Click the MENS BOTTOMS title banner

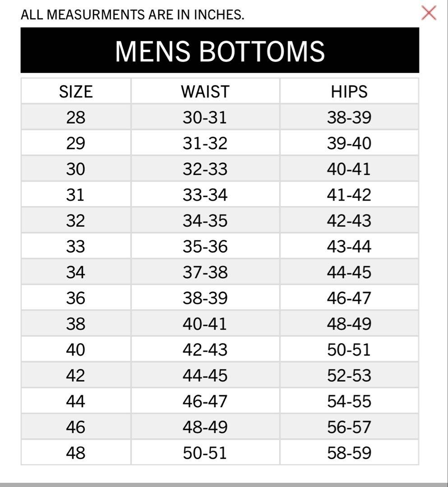click(220, 51)
